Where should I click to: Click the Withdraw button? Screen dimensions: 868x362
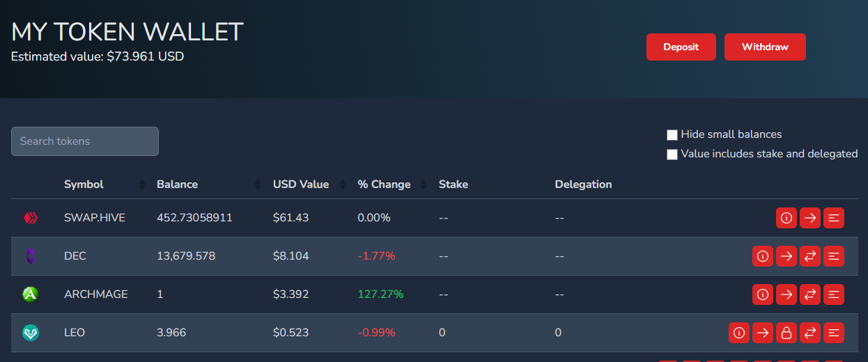tap(765, 47)
